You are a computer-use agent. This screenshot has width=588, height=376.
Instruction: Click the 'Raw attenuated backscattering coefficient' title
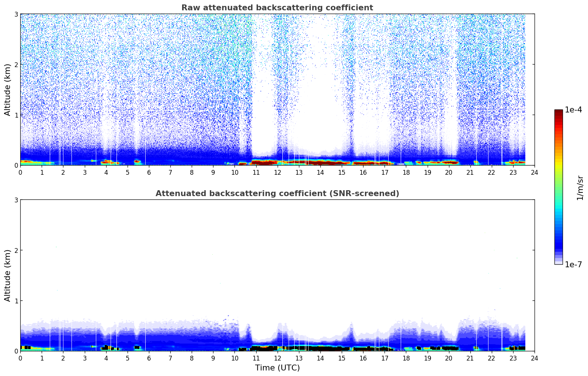tap(277, 8)
